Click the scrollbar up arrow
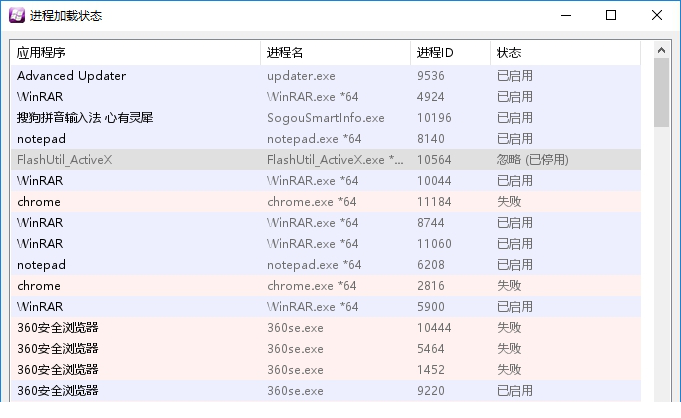The height and width of the screenshot is (418, 681). [661, 50]
